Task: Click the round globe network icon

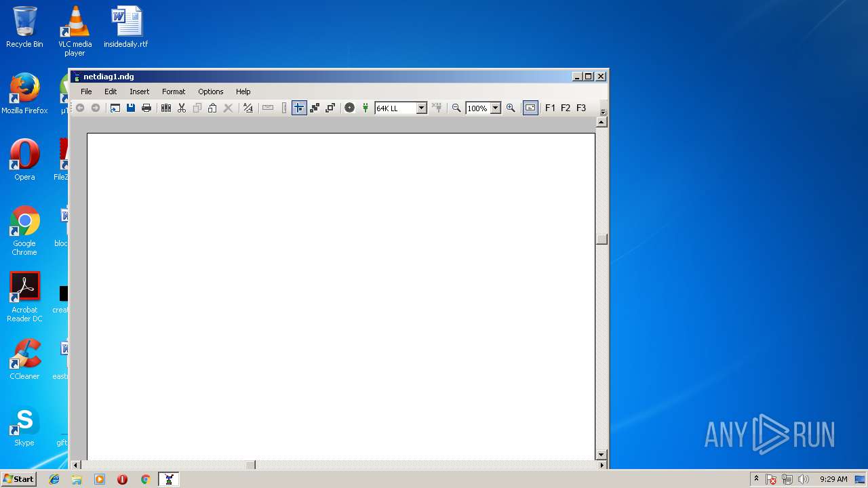Action: pyautogui.click(x=349, y=108)
